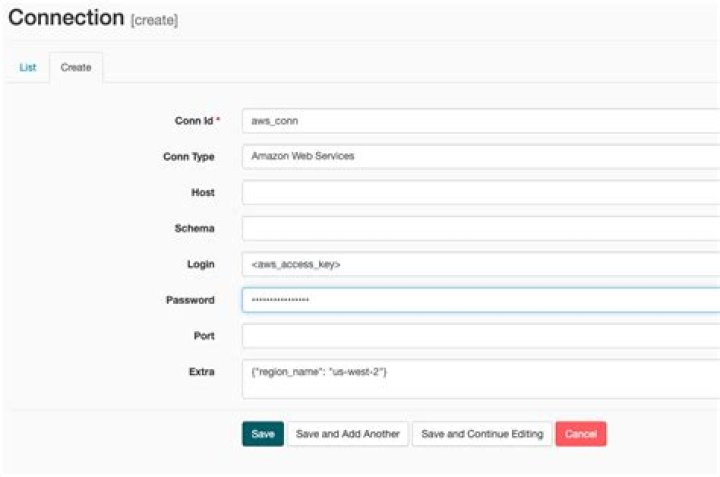Select the Login field with aws_access_key
The height and width of the screenshot is (477, 720).
[x=480, y=264]
